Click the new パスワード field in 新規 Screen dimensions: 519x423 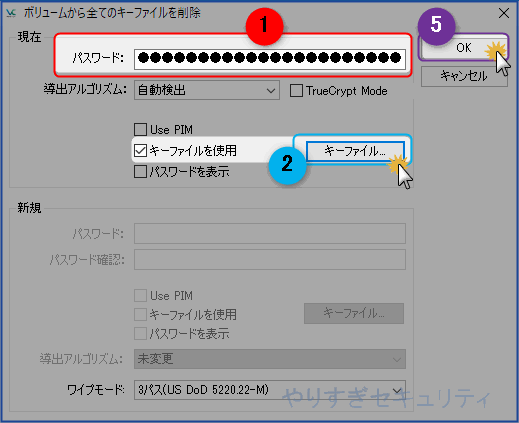[270, 233]
